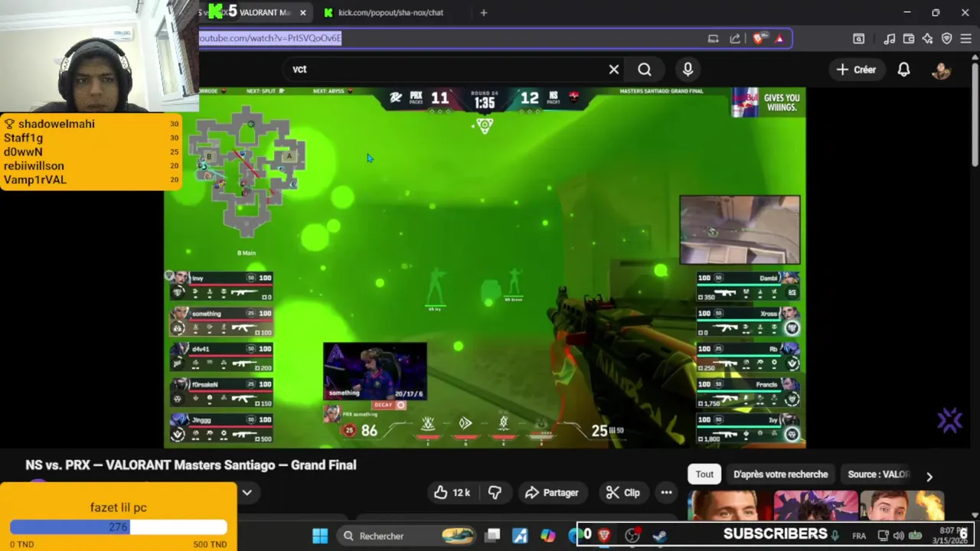This screenshot has width=980, height=551.
Task: Open the Brave VPN shield icon
Action: [946, 38]
